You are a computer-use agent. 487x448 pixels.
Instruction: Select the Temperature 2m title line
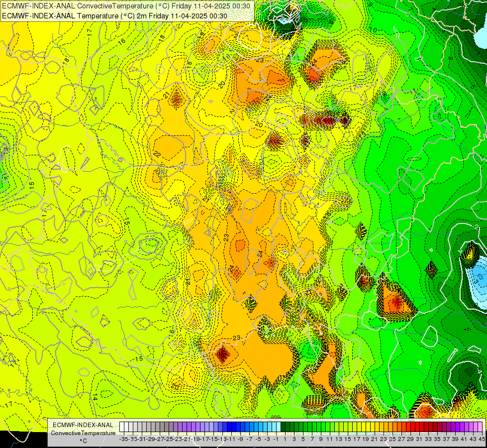[x=114, y=16]
